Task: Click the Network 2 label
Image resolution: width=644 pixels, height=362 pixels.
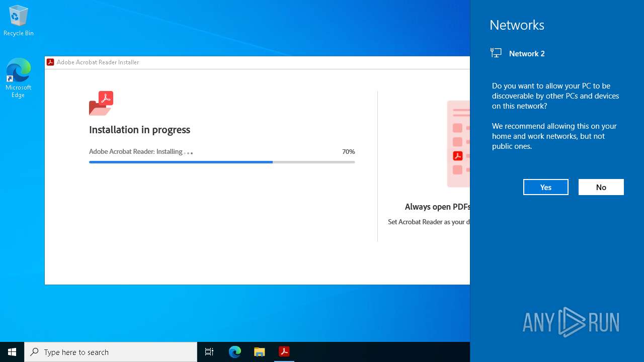Action: (527, 53)
